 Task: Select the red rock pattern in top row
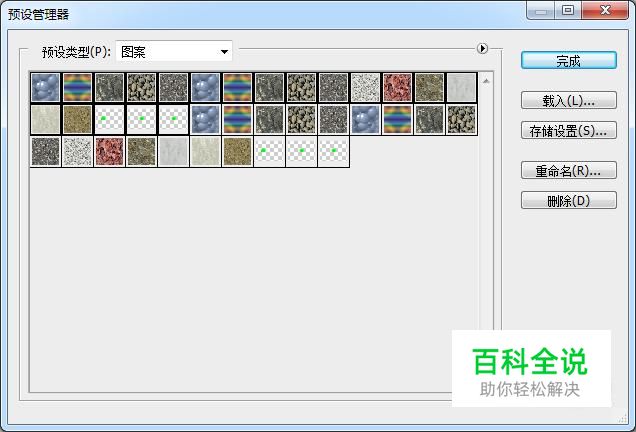[398, 87]
